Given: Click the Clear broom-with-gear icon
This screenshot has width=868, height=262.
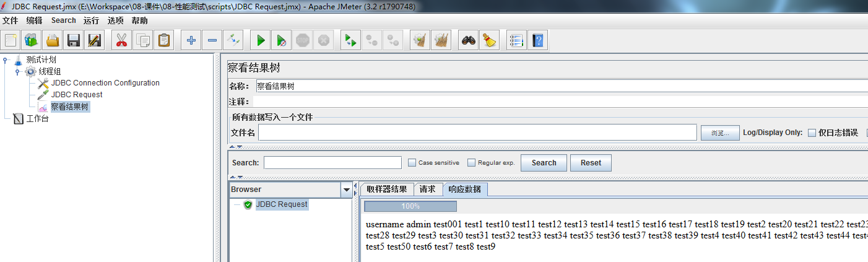Looking at the screenshot, I should point(419,41).
